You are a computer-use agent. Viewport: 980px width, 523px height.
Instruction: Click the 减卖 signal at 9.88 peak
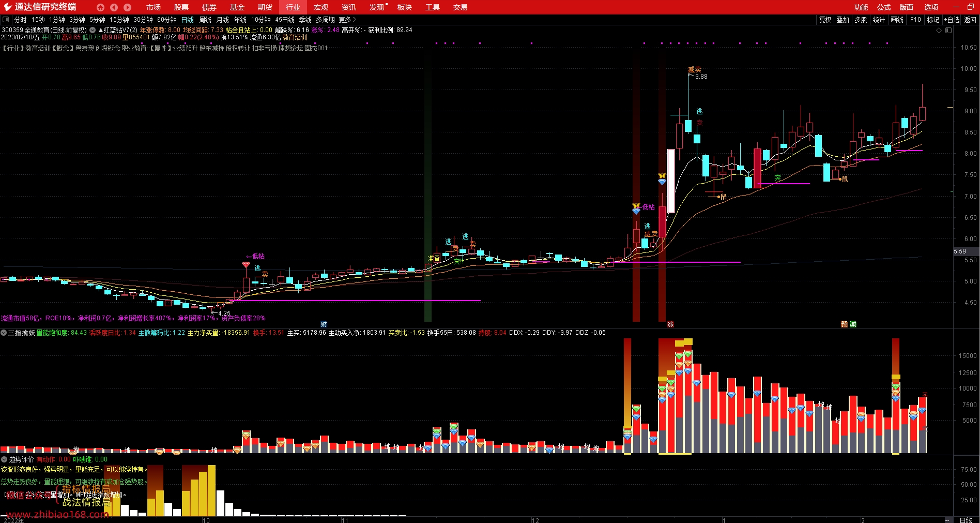click(x=694, y=69)
